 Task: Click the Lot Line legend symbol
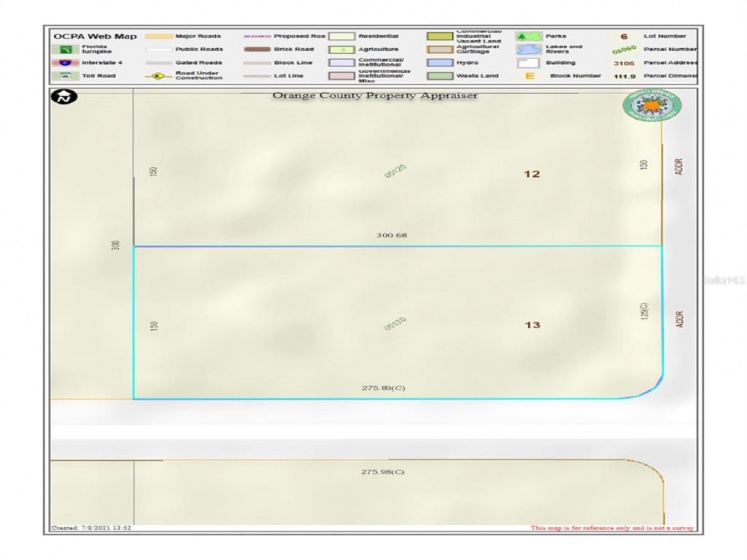tap(257, 76)
